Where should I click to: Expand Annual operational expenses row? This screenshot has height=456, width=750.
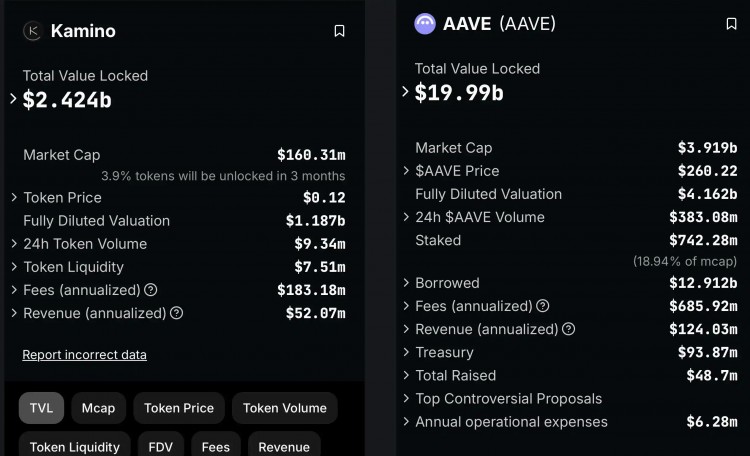(406, 421)
